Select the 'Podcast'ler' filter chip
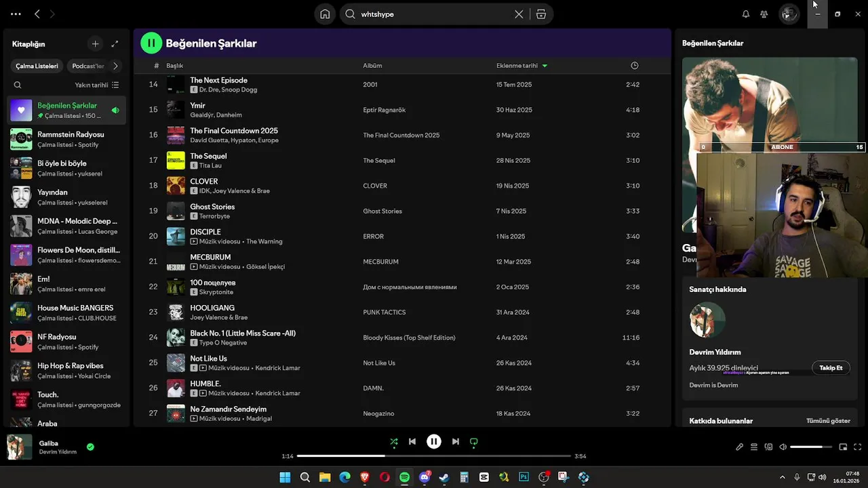Screen dimensions: 868x488 tap(87, 66)
